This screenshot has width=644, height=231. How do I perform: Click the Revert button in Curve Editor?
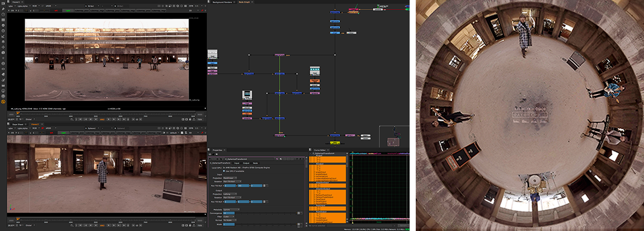tap(403, 225)
